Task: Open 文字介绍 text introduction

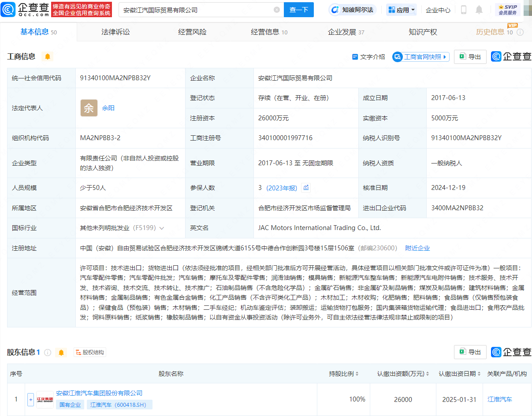Action: tap(368, 57)
